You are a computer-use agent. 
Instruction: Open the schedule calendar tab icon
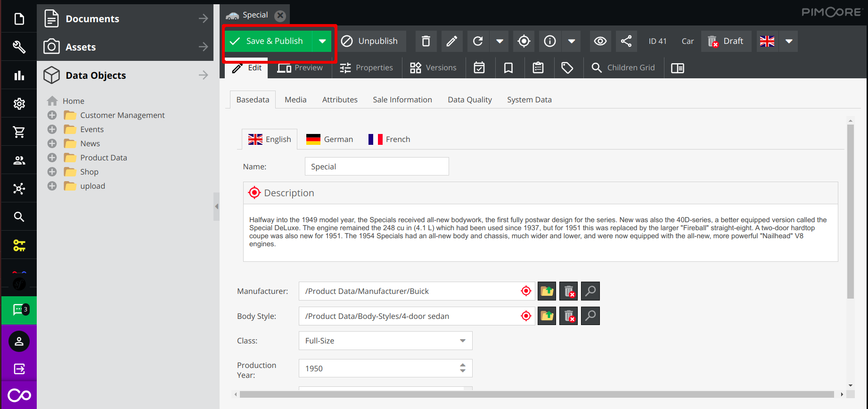click(479, 68)
